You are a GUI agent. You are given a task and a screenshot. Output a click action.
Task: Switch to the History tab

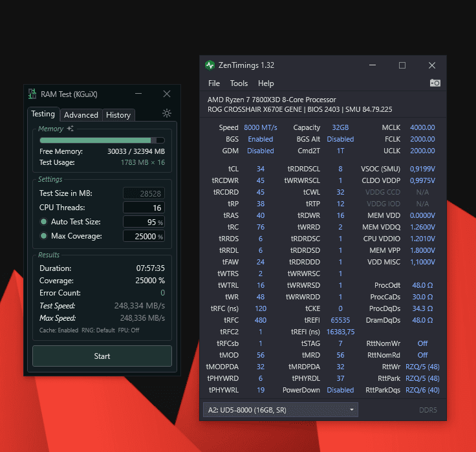pyautogui.click(x=118, y=115)
